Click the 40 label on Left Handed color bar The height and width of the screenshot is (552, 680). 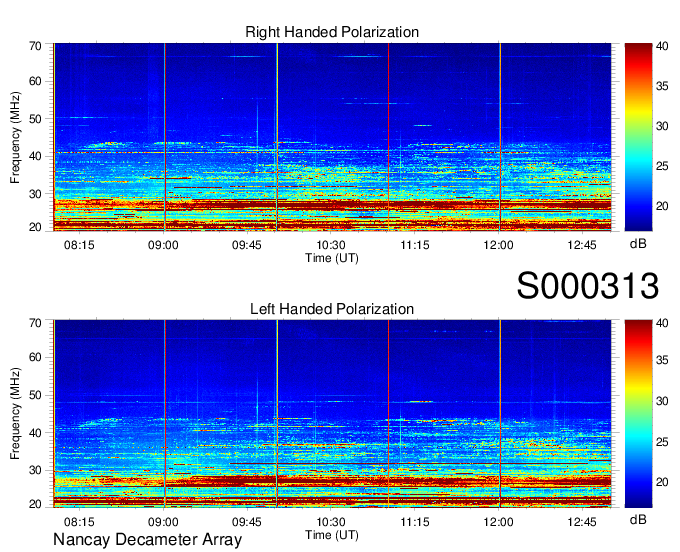pyautogui.click(x=662, y=323)
